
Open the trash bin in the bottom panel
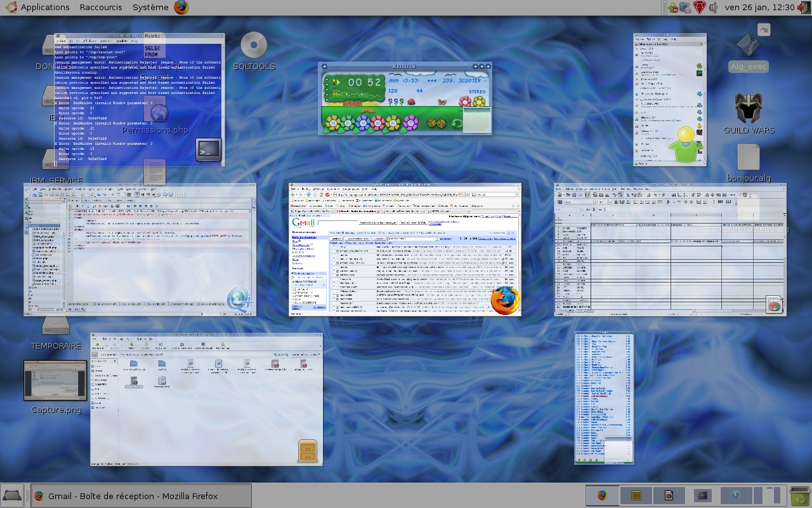pyautogui.click(x=799, y=496)
